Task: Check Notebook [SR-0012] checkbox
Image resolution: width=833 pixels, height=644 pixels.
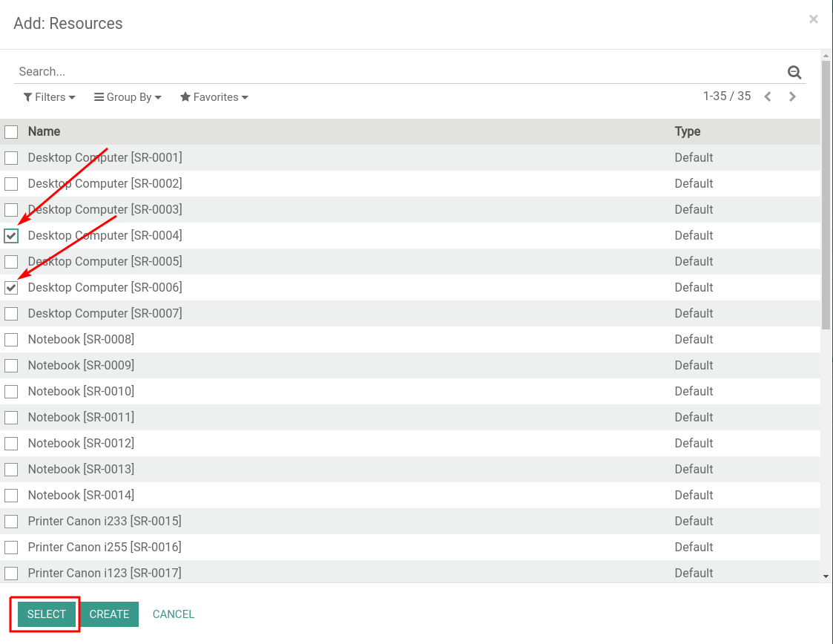Action: 11,444
